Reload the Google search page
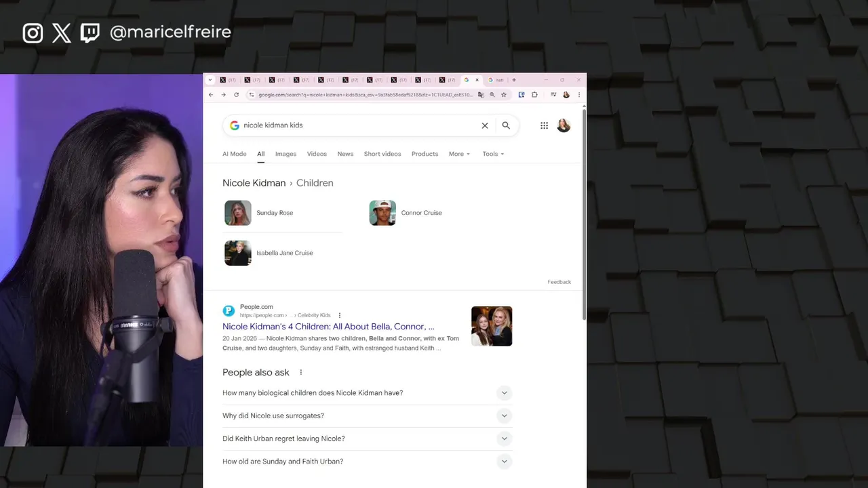The width and height of the screenshot is (868, 488). [x=236, y=95]
